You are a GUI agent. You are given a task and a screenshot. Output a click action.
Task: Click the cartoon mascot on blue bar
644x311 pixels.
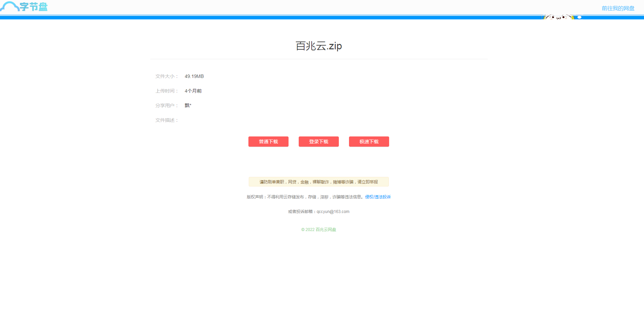point(561,17)
